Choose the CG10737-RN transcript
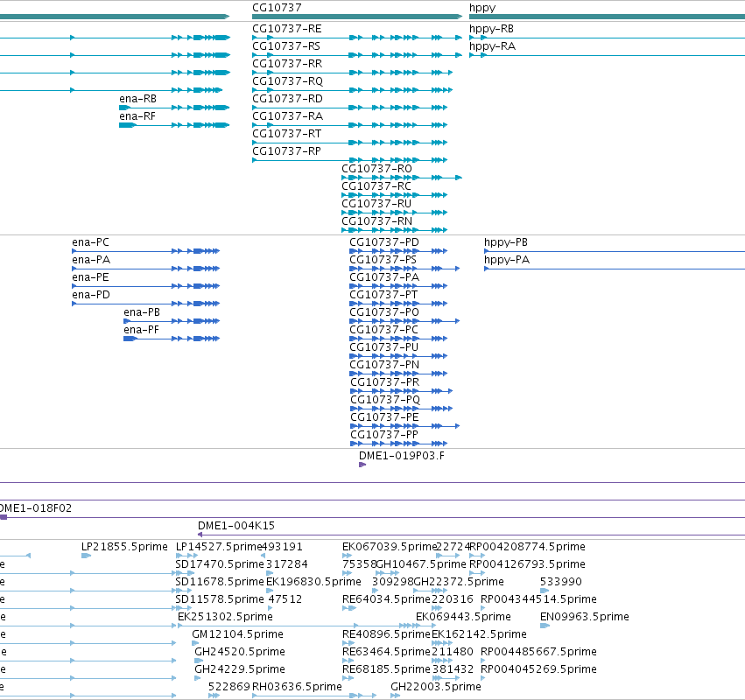The height and width of the screenshot is (700, 745). [x=376, y=221]
